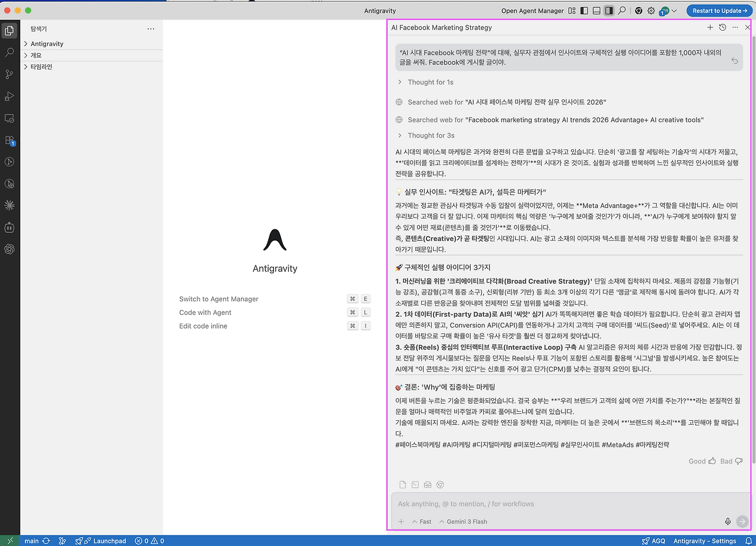756x546 pixels.
Task: Toggle the primary side bar
Action: tap(584, 11)
